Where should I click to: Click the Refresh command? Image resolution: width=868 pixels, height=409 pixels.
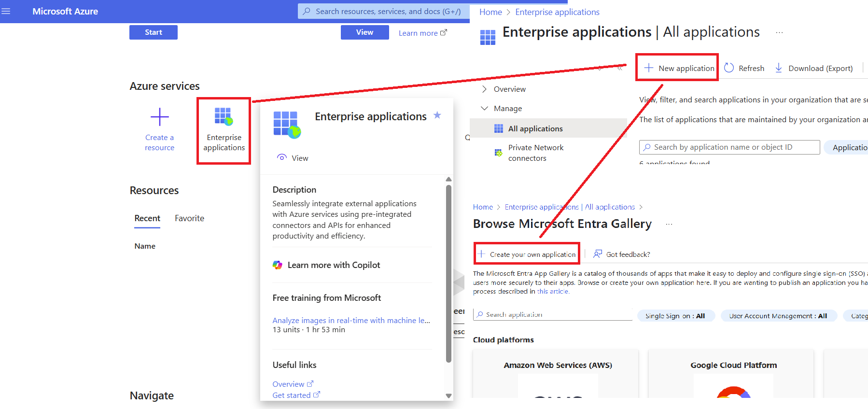(744, 68)
